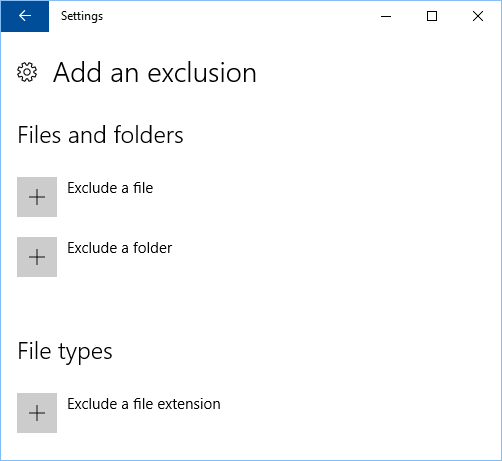Click the 'Files and folders' heading
Viewport: 502px width, 461px height.
100,135
